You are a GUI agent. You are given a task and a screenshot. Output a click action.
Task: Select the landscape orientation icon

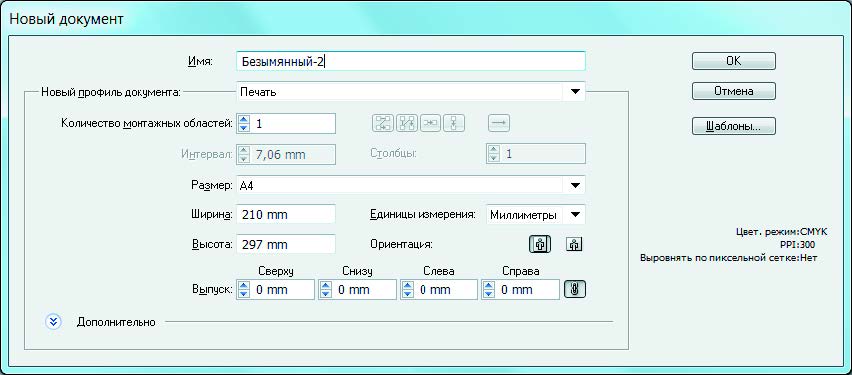[x=574, y=245]
